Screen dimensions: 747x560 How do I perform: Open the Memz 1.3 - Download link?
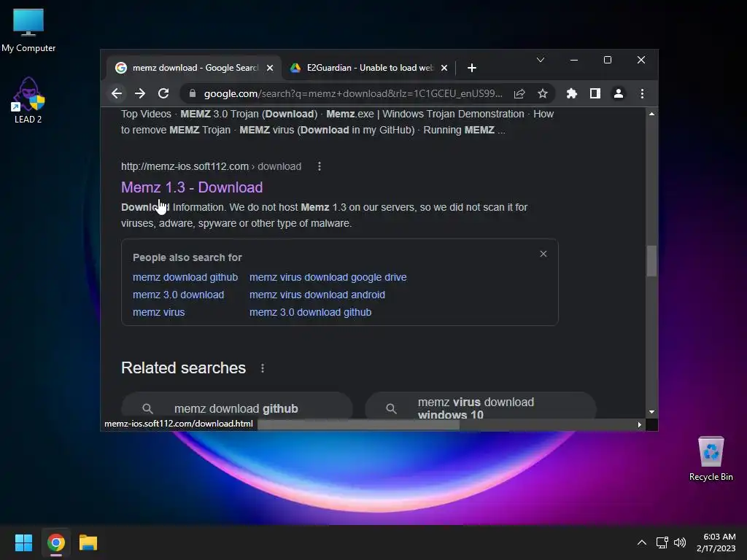point(192,187)
